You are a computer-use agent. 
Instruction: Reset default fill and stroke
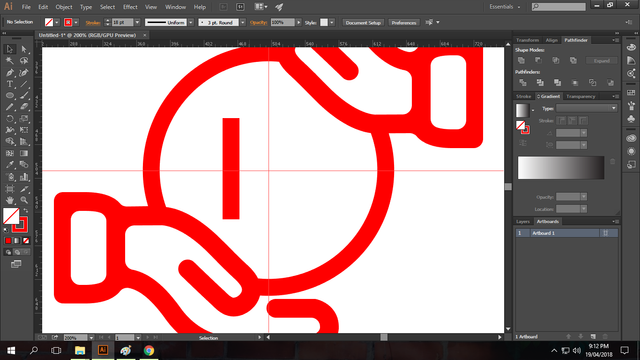(x=6, y=230)
